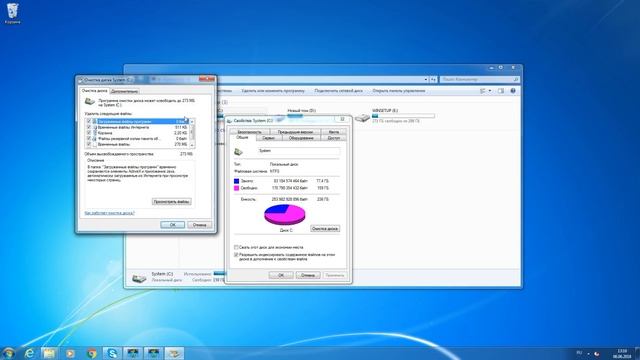The image size is (640, 360).
Task: Click the cleanup list scroll-up arrow
Action: pos(192,122)
